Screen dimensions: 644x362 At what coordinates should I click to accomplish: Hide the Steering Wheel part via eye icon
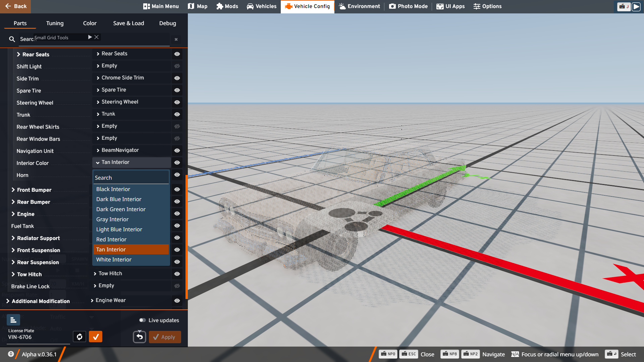[x=177, y=102]
